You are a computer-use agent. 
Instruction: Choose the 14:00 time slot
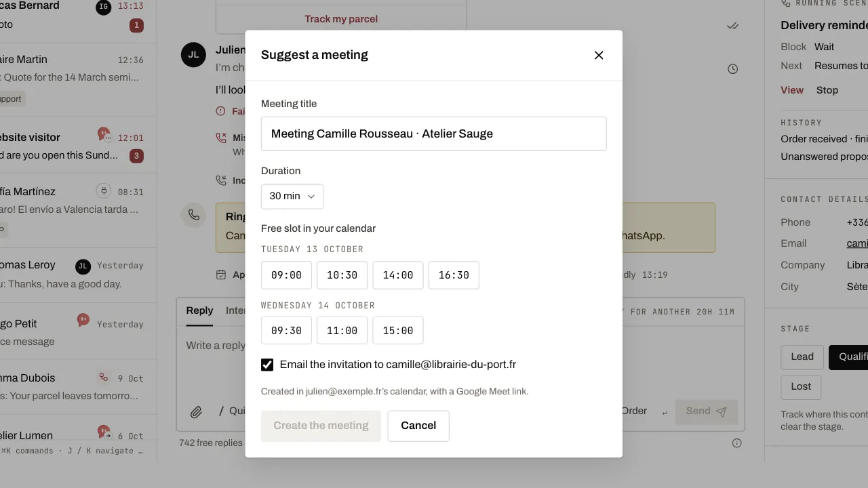click(x=398, y=275)
